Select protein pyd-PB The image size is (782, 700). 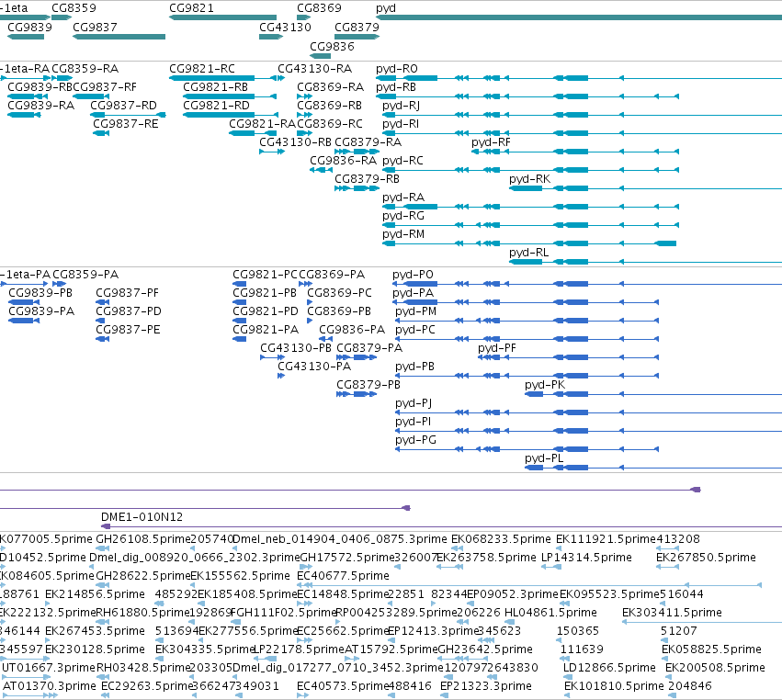415,367
